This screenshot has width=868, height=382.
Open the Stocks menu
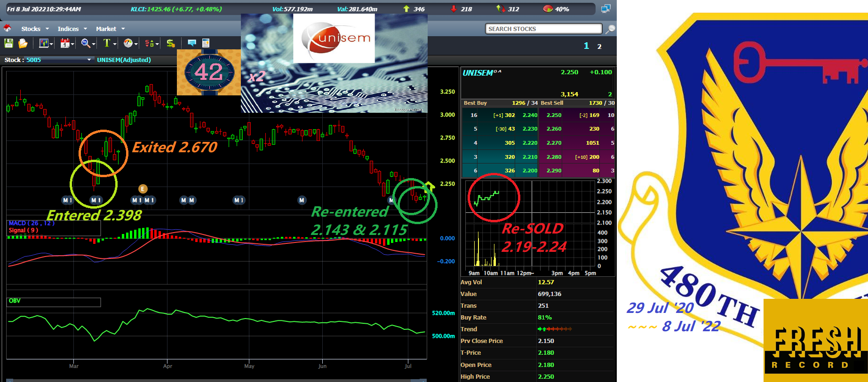[31, 29]
